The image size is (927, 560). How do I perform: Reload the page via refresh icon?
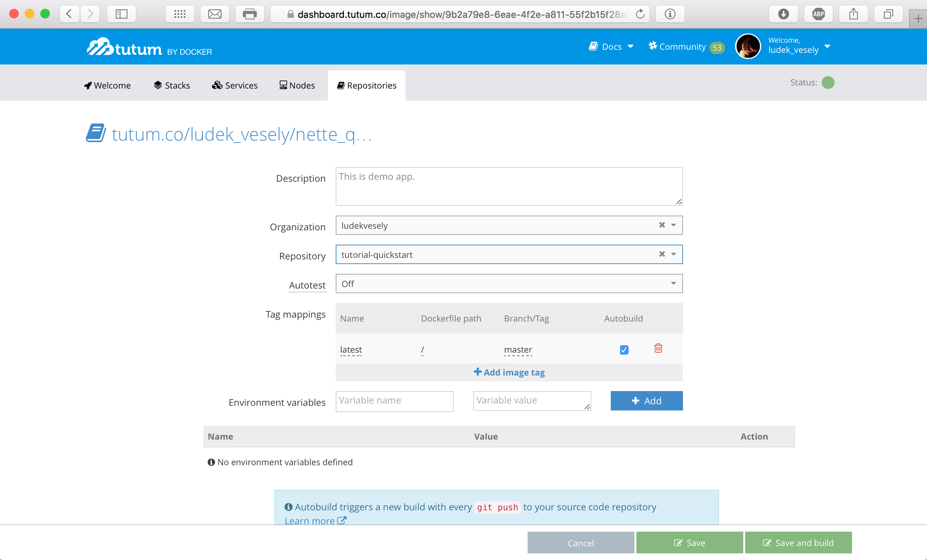[640, 14]
